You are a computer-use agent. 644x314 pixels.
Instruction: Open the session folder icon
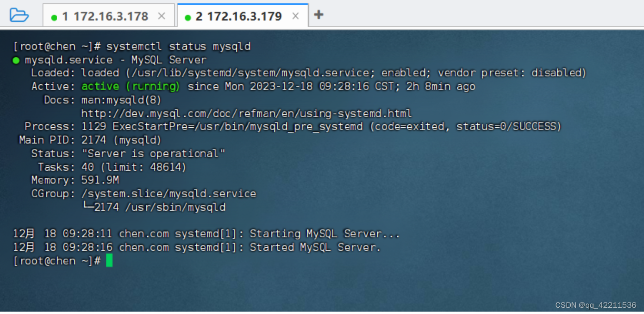[19, 15]
